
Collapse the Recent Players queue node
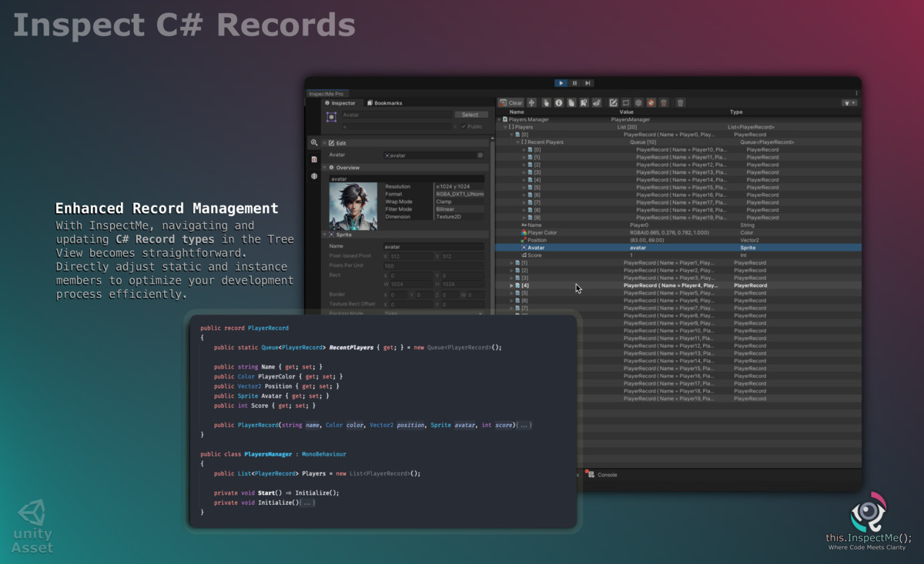click(x=518, y=142)
